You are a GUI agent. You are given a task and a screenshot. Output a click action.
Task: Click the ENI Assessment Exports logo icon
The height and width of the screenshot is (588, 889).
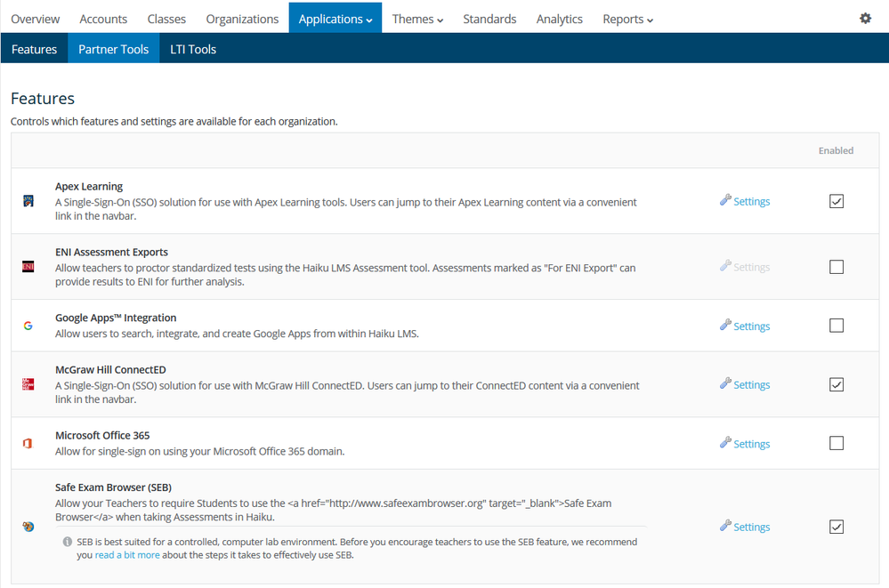click(x=28, y=267)
